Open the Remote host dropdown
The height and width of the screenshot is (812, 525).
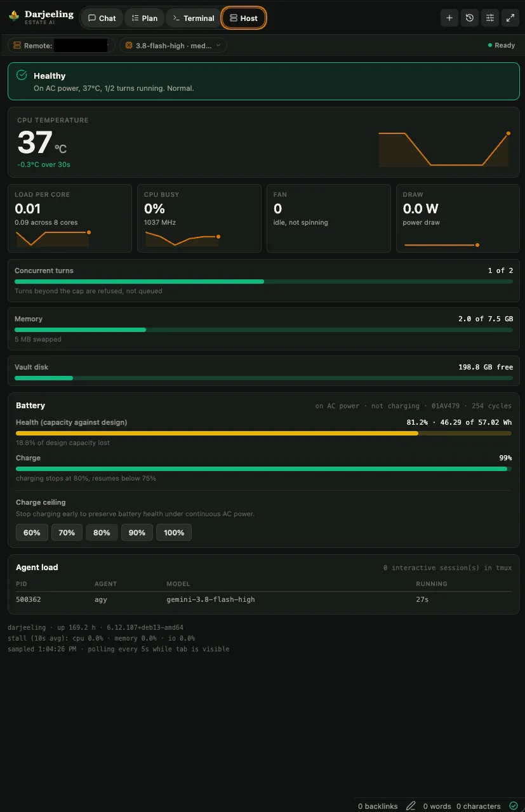click(62, 45)
